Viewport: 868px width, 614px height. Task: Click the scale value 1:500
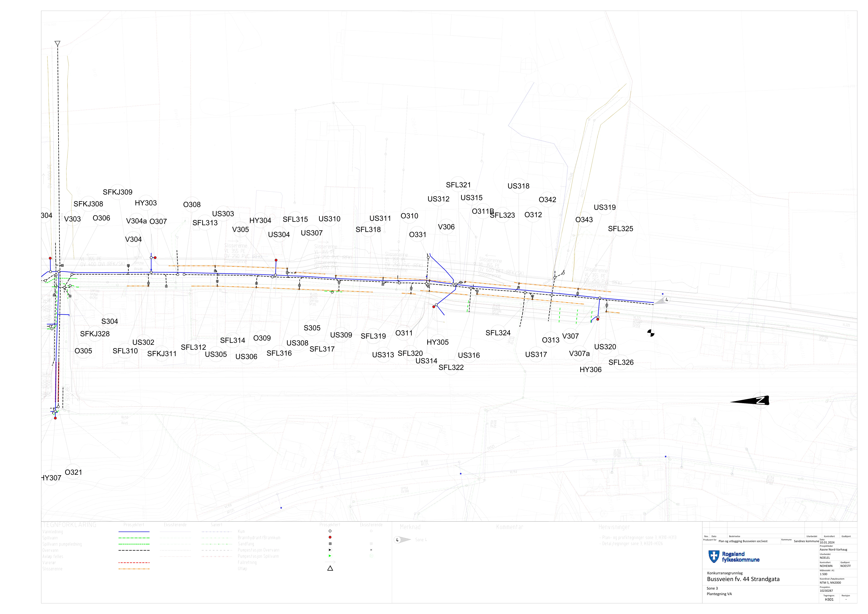(x=823, y=574)
